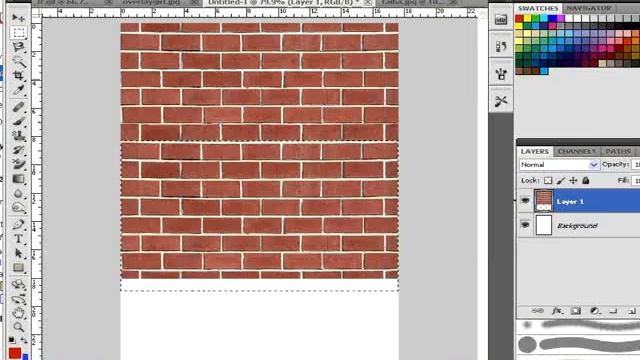Select the Background layer name
The height and width of the screenshot is (360, 640).
[x=577, y=225]
